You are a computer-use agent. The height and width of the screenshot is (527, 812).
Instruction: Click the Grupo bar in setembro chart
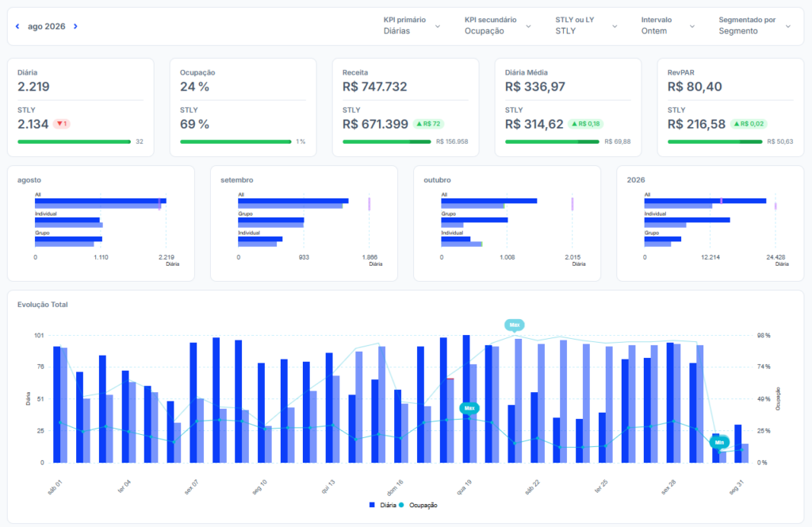(x=271, y=220)
